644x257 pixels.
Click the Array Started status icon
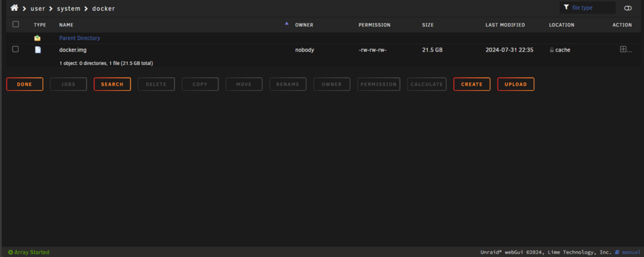point(11,252)
